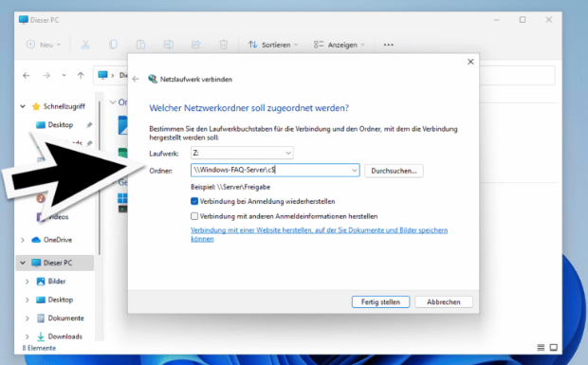Screen dimensions: 588x365
Task: Open the Ordner history dropdown arrow
Action: (x=355, y=171)
